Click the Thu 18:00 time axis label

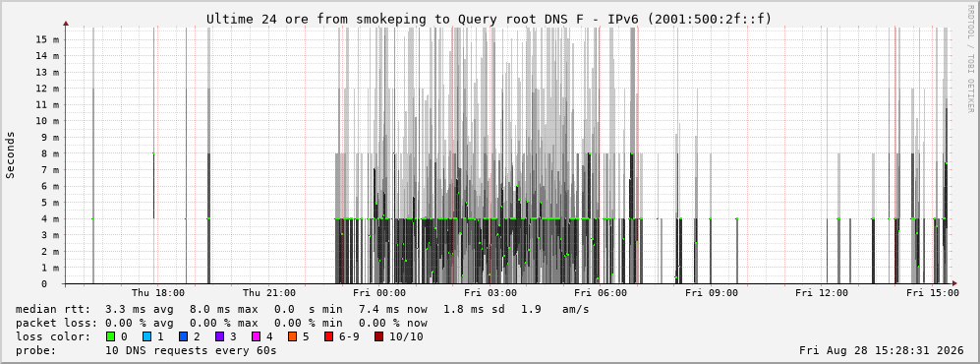(158, 293)
